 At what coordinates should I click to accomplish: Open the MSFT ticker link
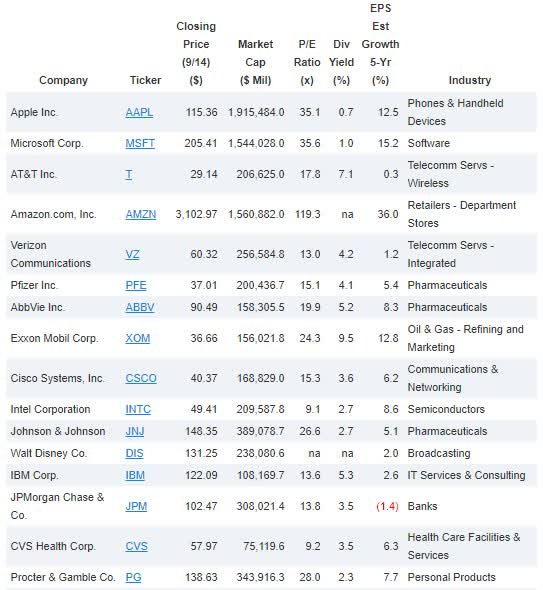point(140,143)
